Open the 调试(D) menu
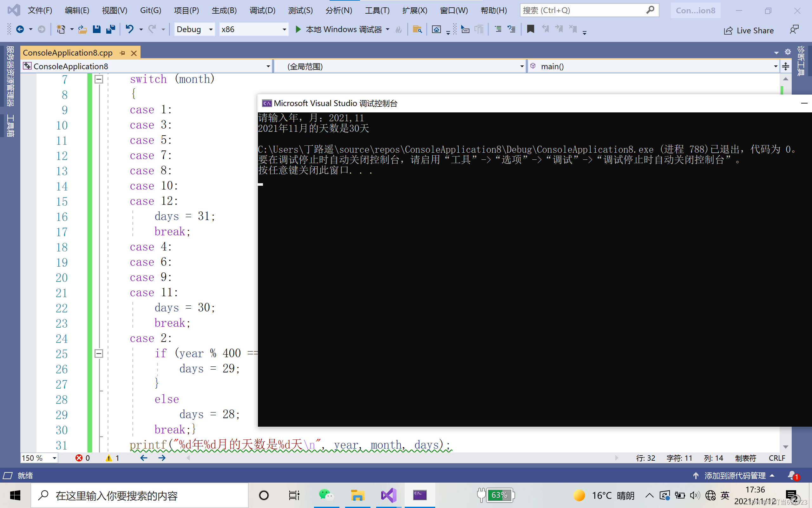This screenshot has height=508, width=812. (x=262, y=10)
